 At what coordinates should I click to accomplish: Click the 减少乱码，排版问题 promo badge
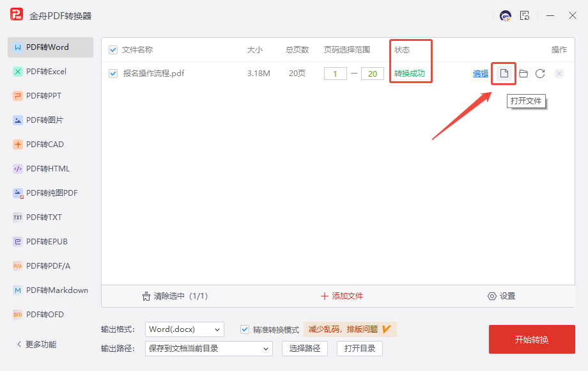350,329
